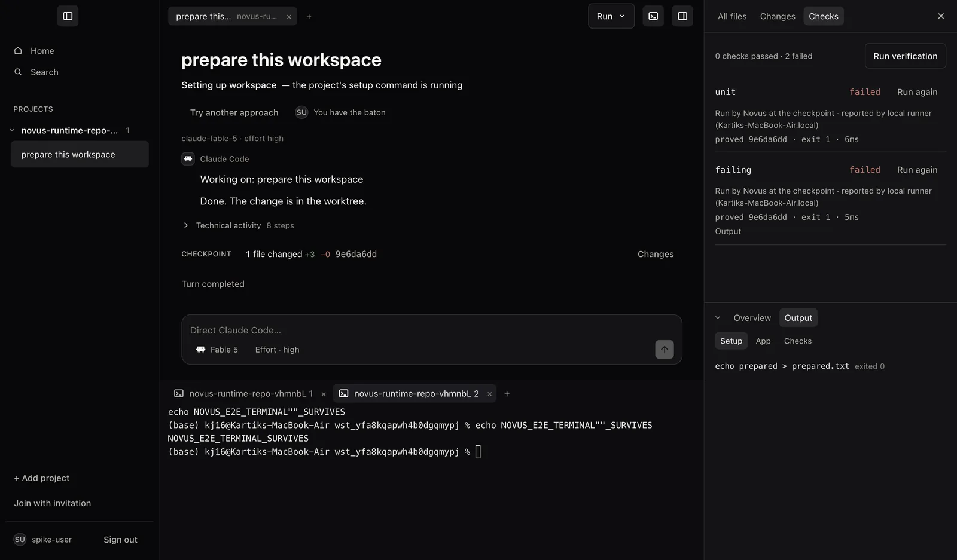Viewport: 957px width, 560px height.
Task: Click Join with invitation
Action: coord(53,503)
